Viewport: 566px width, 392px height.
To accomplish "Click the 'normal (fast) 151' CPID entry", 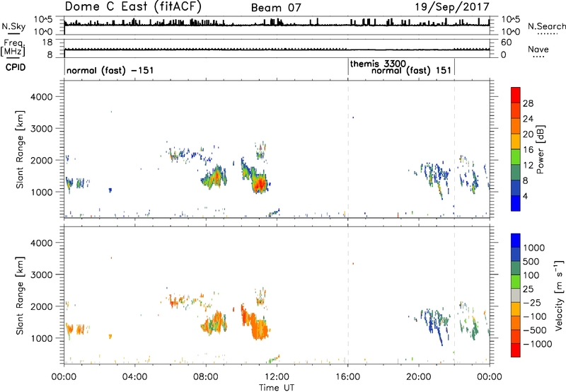I will tap(411, 70).
